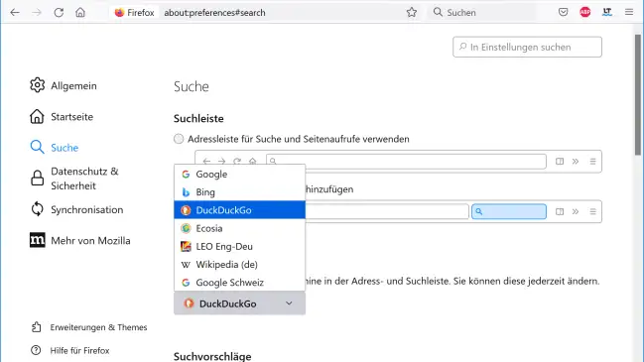Open Mehr von Mozilla category
The image size is (644, 362).
tap(80, 241)
